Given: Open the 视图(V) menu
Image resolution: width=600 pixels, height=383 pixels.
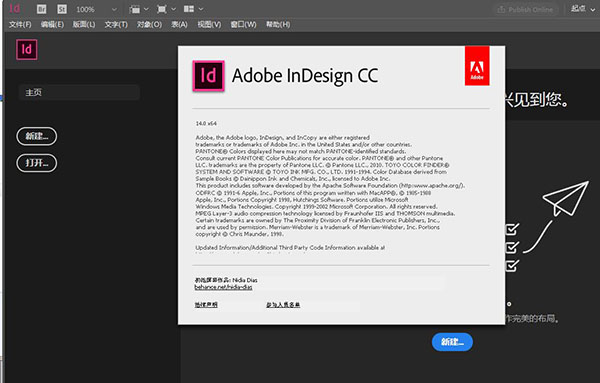Looking at the screenshot, I should tap(209, 24).
